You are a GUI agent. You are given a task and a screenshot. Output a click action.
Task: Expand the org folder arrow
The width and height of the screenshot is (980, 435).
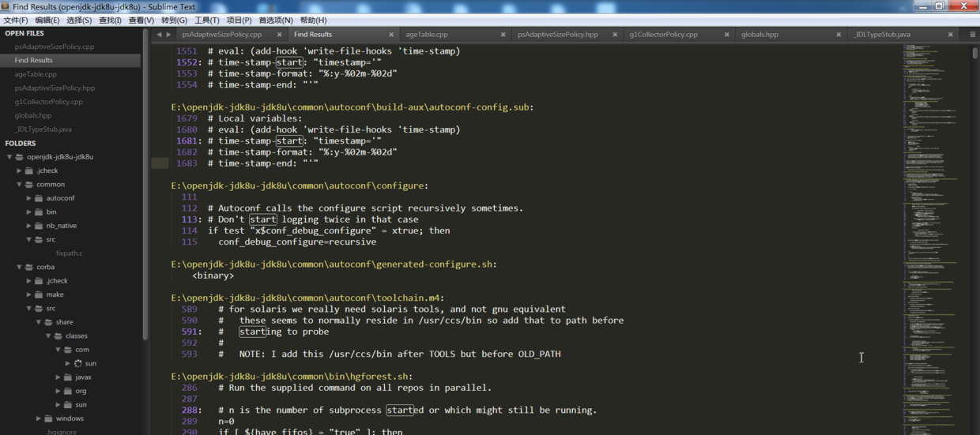point(57,392)
